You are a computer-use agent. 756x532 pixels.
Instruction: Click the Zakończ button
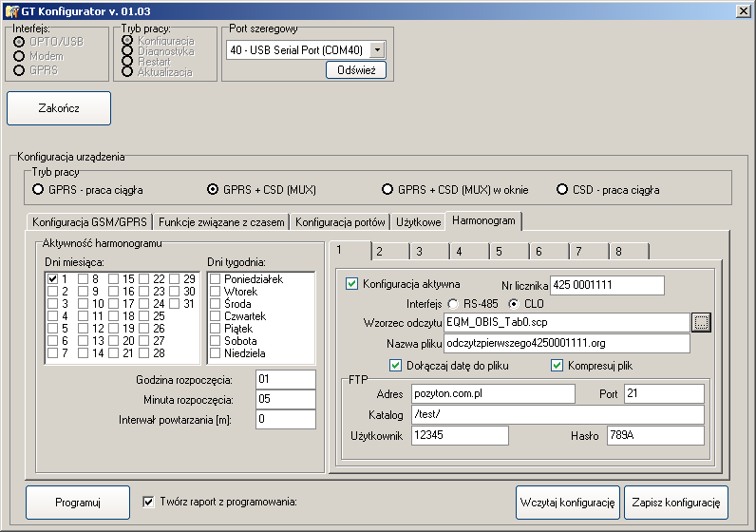[59, 108]
